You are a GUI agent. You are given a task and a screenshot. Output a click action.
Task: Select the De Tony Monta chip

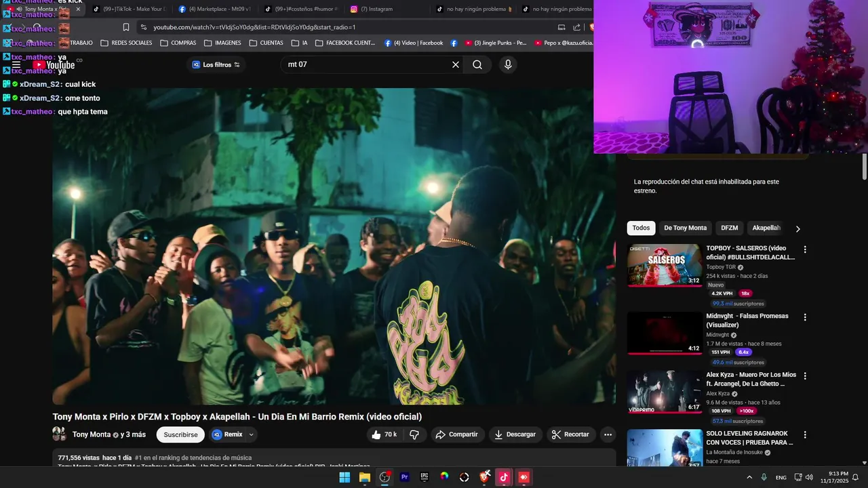[685, 228]
